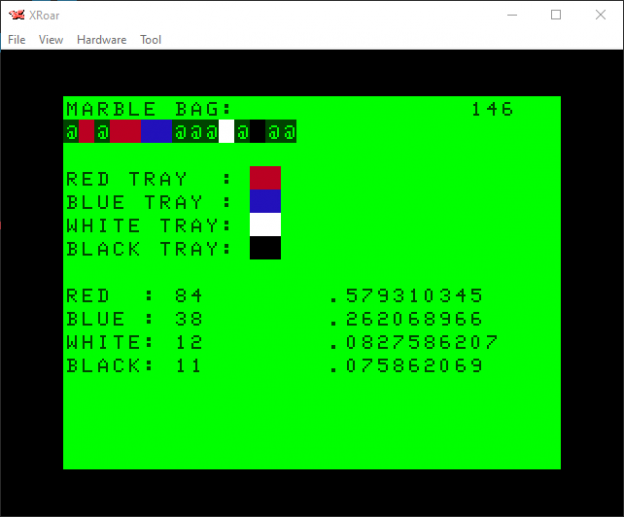Screen dimensions: 624x517
Task: Open the View menu
Action: (x=51, y=40)
